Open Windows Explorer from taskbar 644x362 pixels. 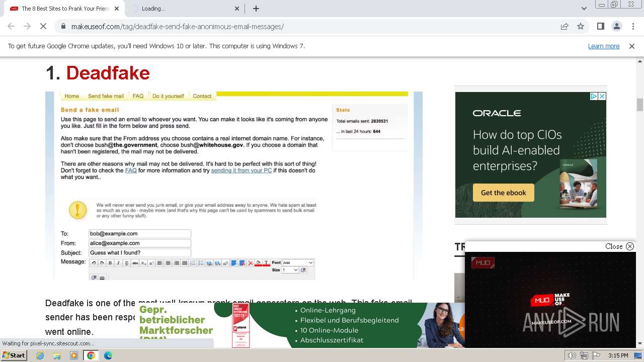coord(57,355)
